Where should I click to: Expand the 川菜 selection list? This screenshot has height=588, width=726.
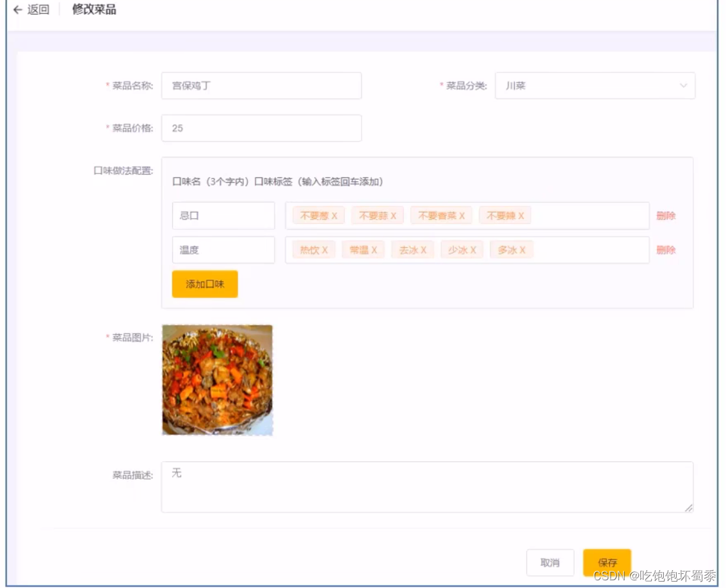point(682,85)
